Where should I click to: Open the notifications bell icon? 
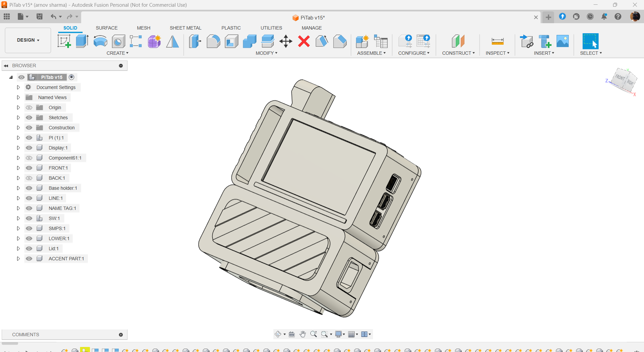click(604, 16)
